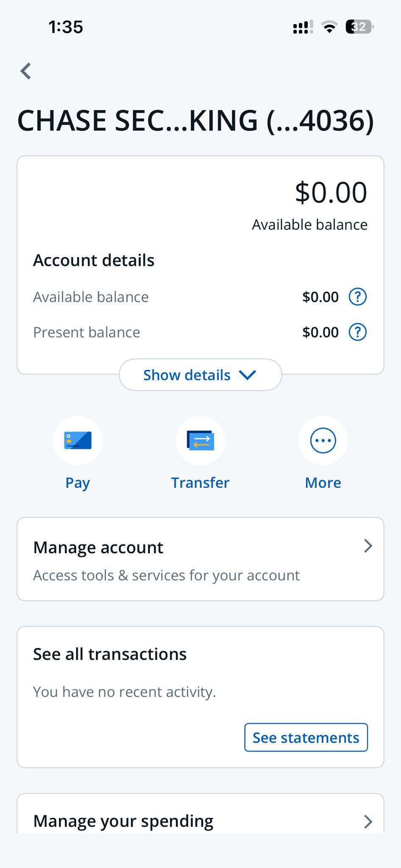This screenshot has height=868, width=401.
Task: Open the More options ellipsis icon
Action: coord(323,440)
